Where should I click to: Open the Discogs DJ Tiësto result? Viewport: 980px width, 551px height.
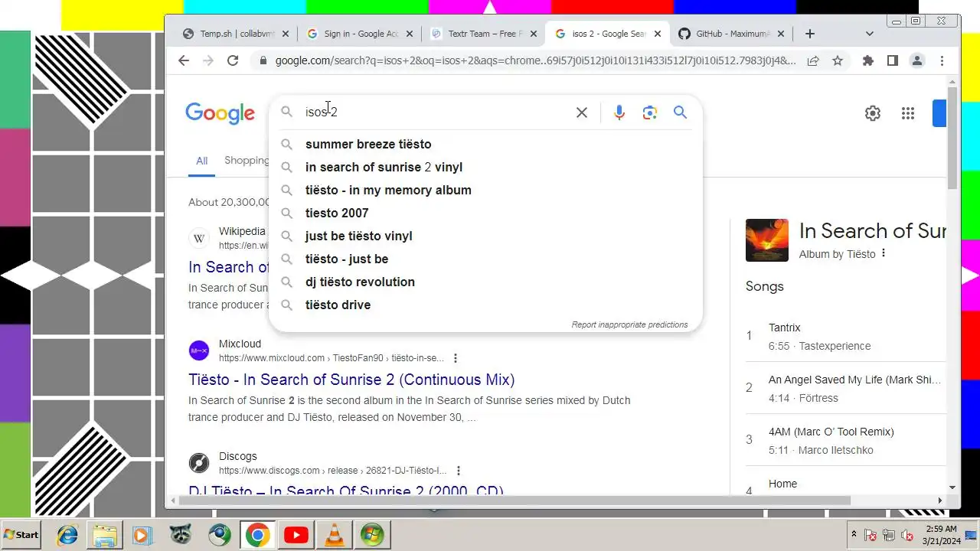[346, 491]
